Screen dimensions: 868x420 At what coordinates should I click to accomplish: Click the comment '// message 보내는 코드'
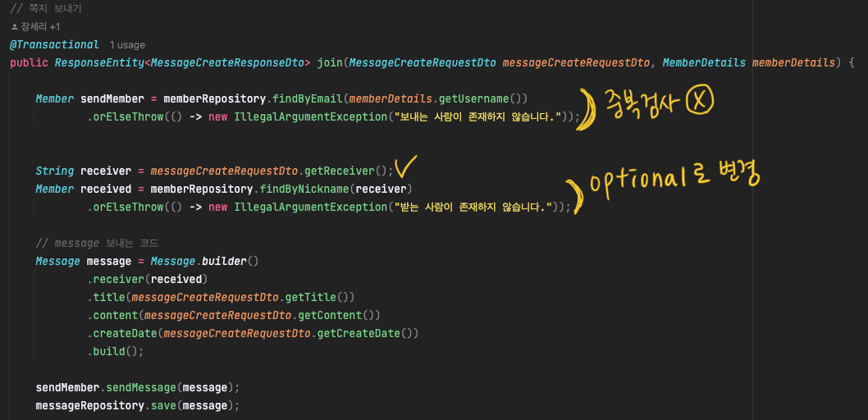(97, 243)
